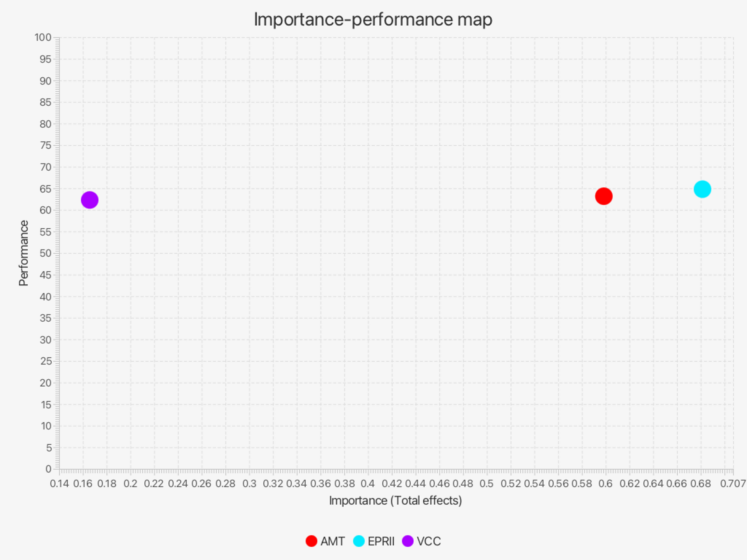Click the Importance (Total effects) axis label
Viewport: 747px width, 560px height.
coord(395,501)
